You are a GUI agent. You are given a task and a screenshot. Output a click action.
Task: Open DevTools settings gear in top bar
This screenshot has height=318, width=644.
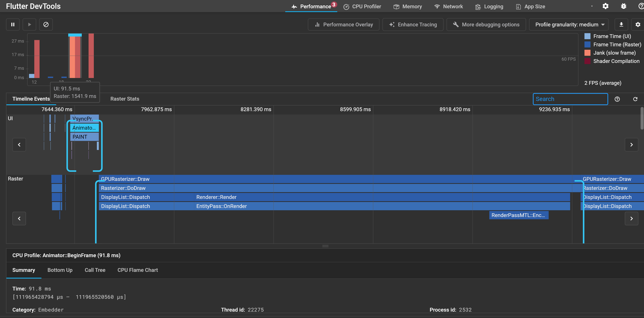(x=605, y=6)
